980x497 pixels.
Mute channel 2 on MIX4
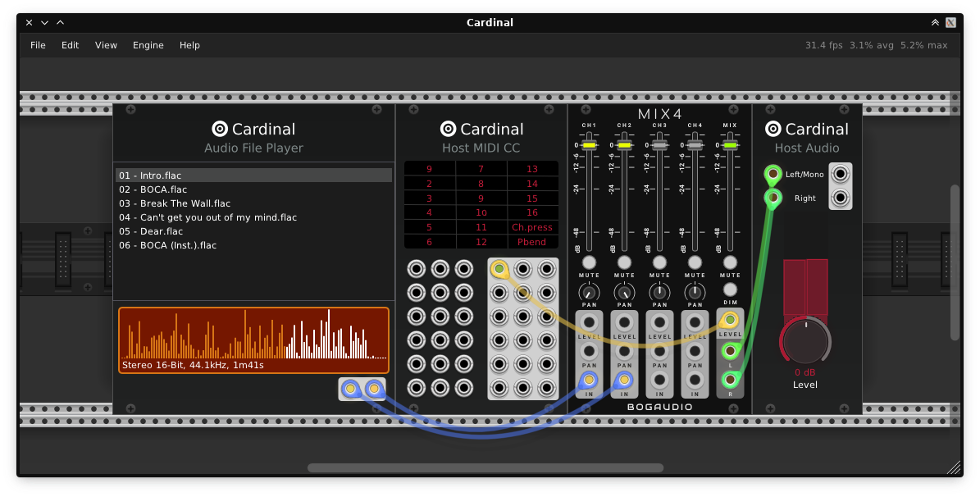pyautogui.click(x=624, y=262)
